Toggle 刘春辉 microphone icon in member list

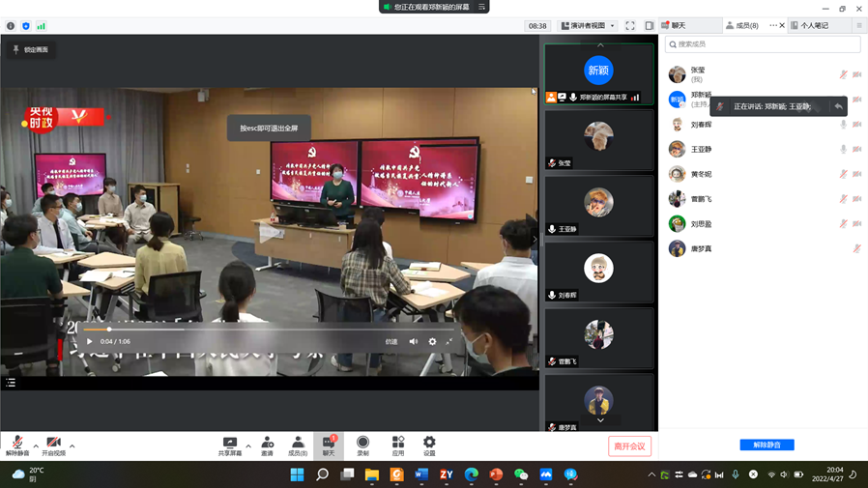tap(843, 125)
